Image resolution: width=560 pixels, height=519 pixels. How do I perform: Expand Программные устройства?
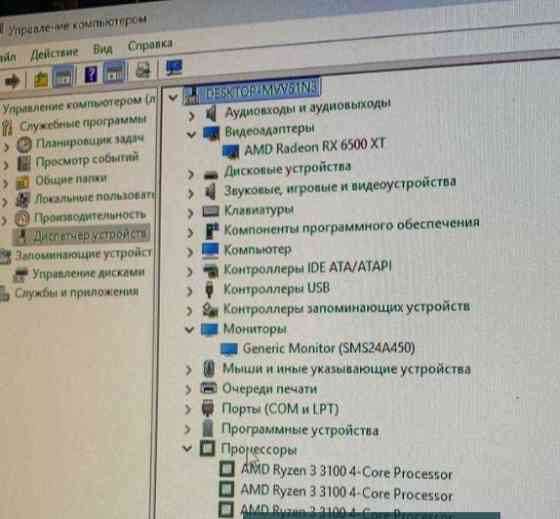187,429
